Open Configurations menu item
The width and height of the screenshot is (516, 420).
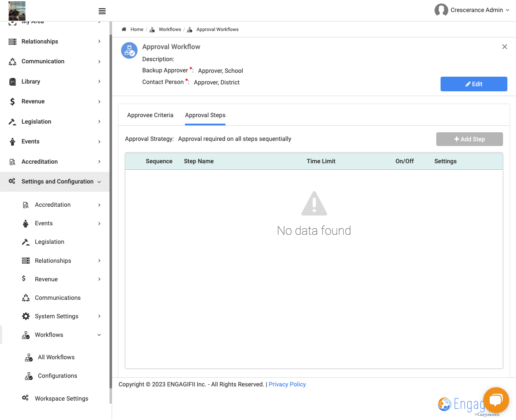57,376
